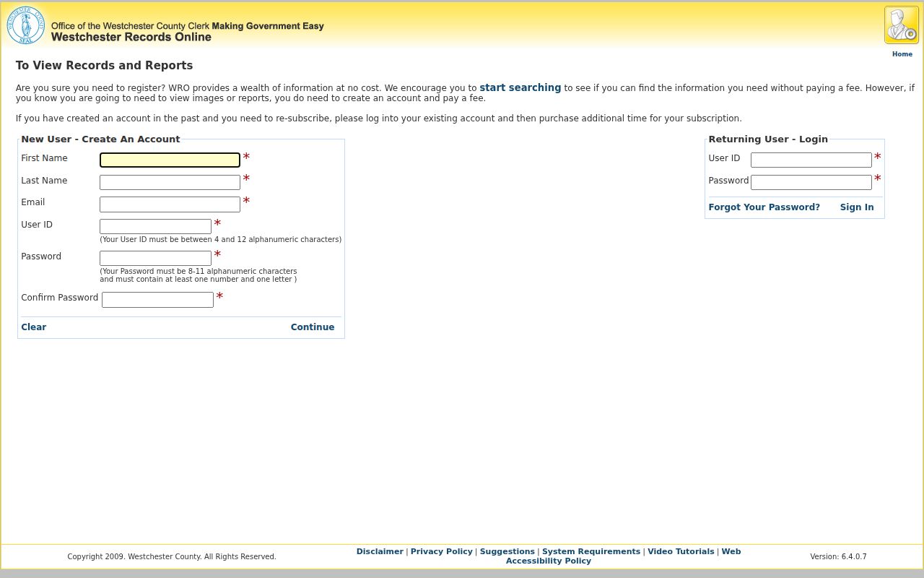Open the Suggestions link
The width and height of the screenshot is (924, 578).
click(x=507, y=551)
